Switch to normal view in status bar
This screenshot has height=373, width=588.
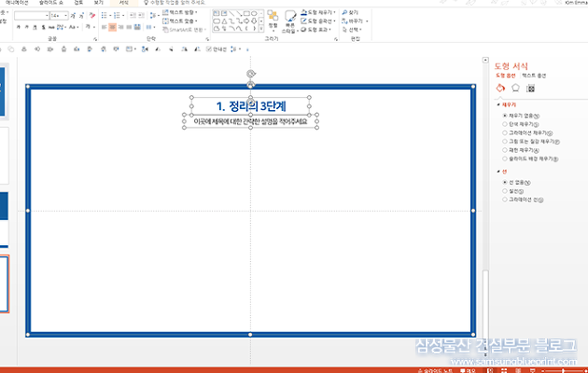pos(490,370)
